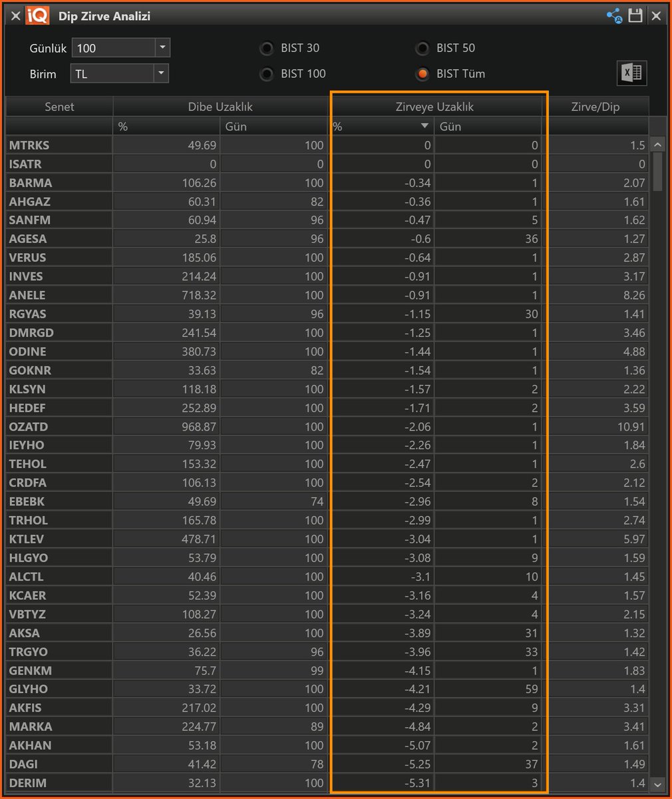Select the DAGI row
The height and width of the screenshot is (799, 672).
click(x=327, y=764)
